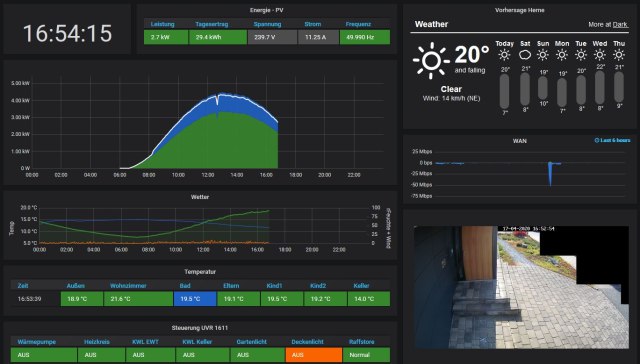This screenshot has height=364, width=640.
Task: Click the 21.6 °C Wohnzimmer cell
Action: (138, 299)
